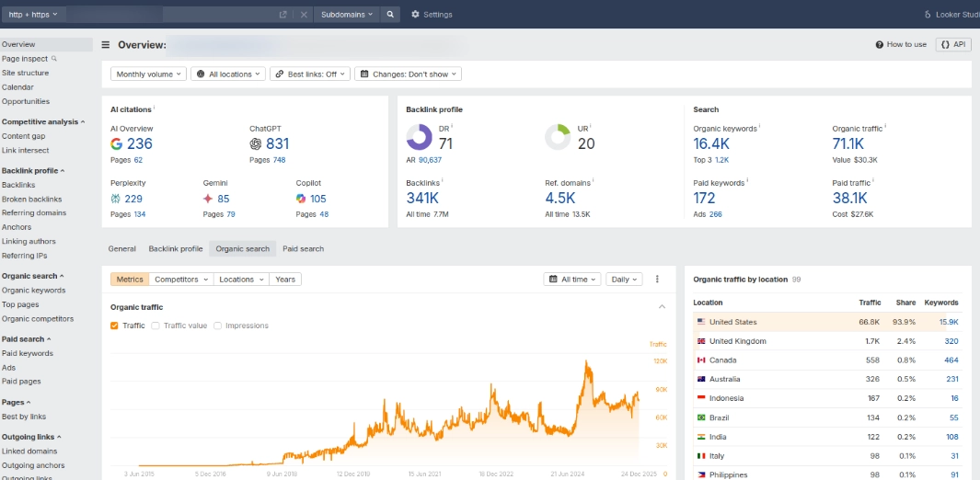Click the chart's three-dot more options icon
Image resolution: width=980 pixels, height=480 pixels.
click(657, 280)
